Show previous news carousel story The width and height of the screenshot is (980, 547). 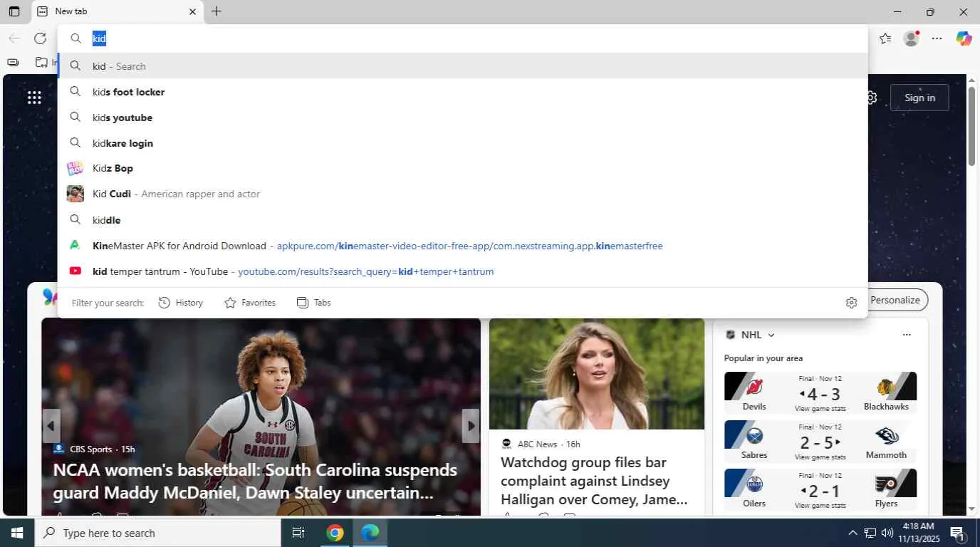tap(51, 426)
